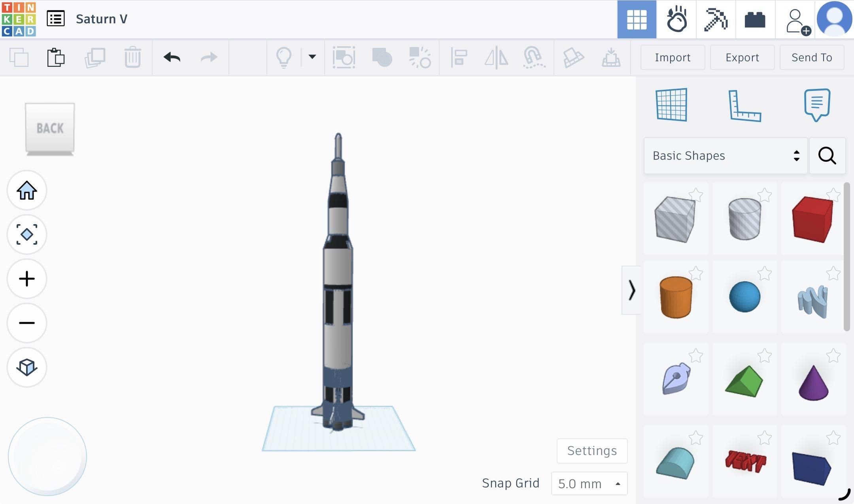Star the red Box shape as favorite
Viewport: 854px width, 504px height.
coord(834,195)
